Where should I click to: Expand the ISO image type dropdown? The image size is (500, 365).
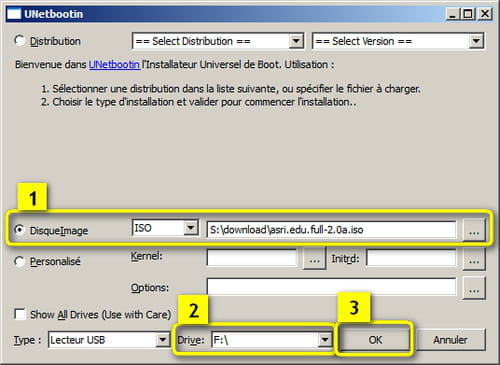click(x=165, y=228)
